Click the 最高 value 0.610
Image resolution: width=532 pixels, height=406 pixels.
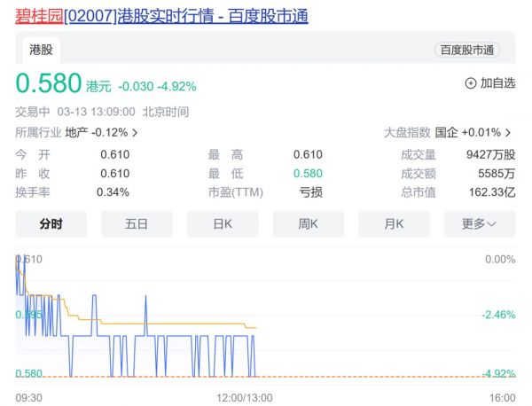pos(308,154)
